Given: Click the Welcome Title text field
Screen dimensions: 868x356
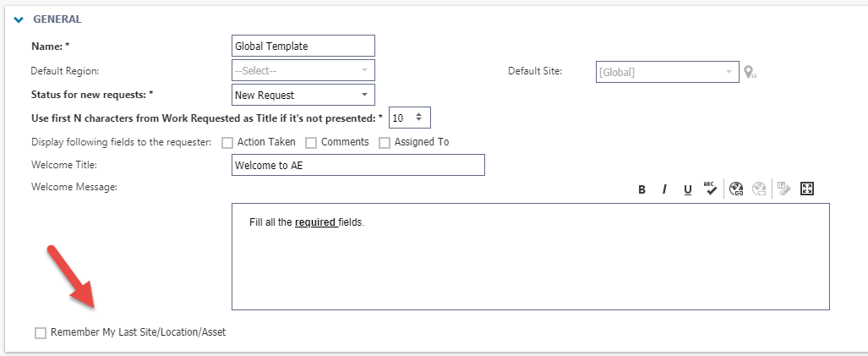Looking at the screenshot, I should point(358,165).
